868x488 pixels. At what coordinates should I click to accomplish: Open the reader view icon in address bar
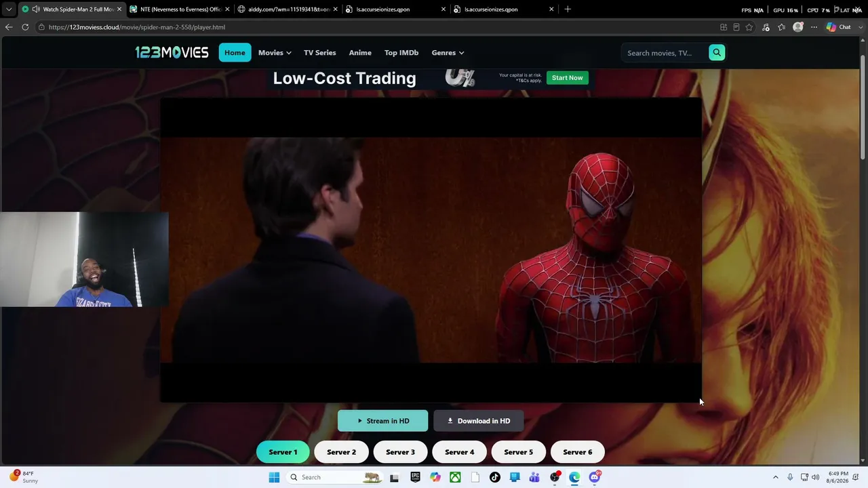[x=736, y=27]
